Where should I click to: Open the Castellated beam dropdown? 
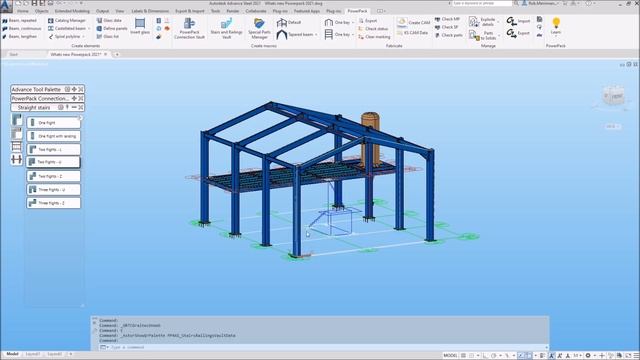tap(89, 29)
